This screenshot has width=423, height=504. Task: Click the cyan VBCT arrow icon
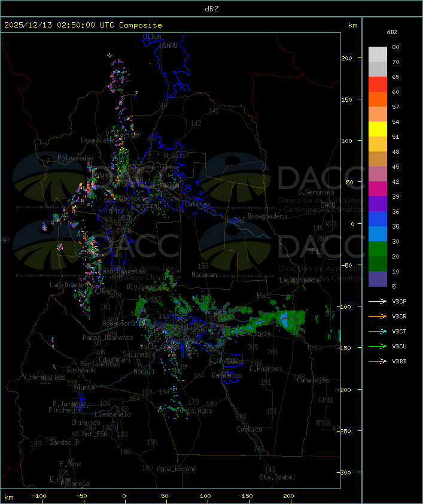(x=378, y=332)
